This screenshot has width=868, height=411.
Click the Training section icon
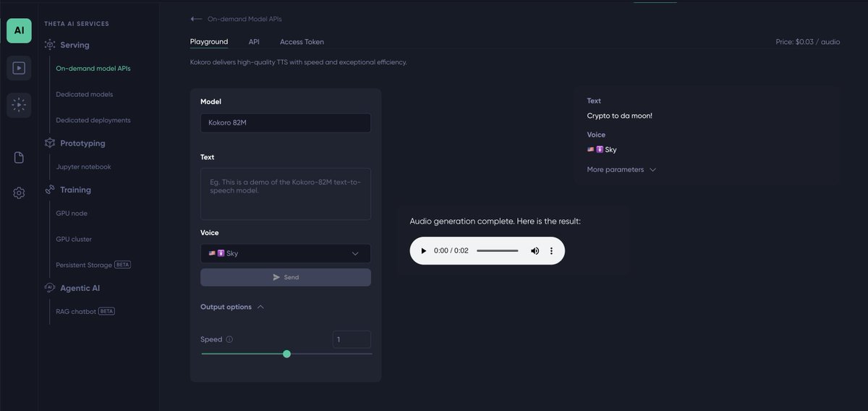(x=50, y=190)
